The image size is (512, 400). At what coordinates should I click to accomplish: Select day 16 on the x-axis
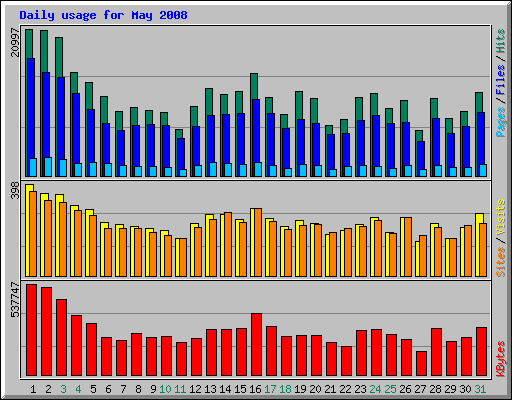pos(255,389)
